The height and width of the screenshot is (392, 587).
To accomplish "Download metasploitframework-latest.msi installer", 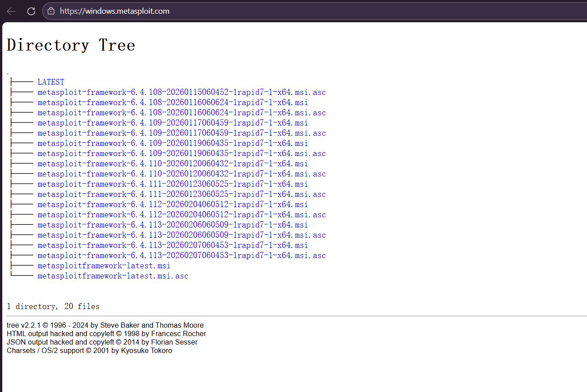I will (104, 266).
